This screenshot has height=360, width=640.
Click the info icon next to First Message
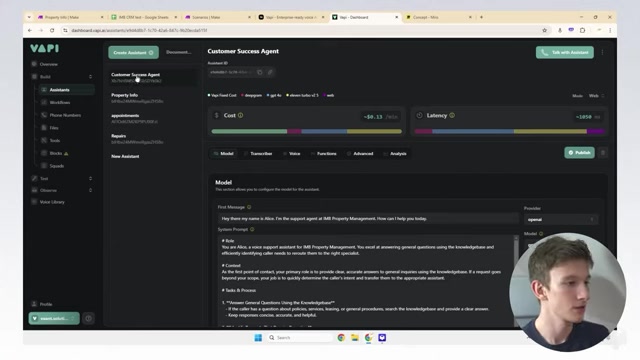click(x=249, y=207)
